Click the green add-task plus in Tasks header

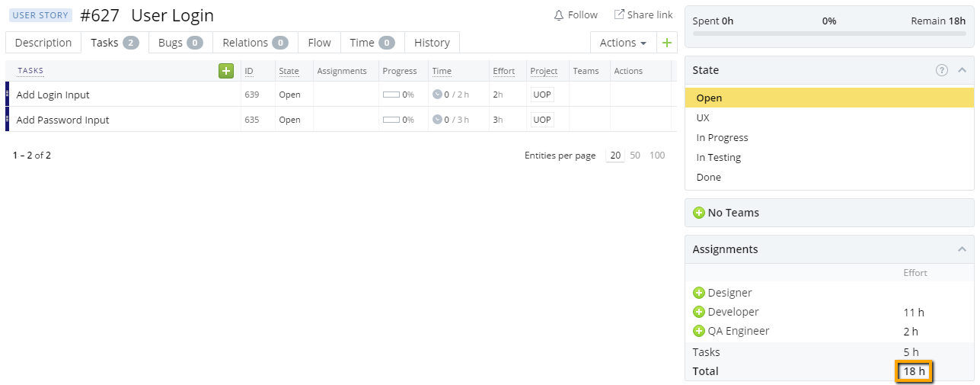(226, 71)
